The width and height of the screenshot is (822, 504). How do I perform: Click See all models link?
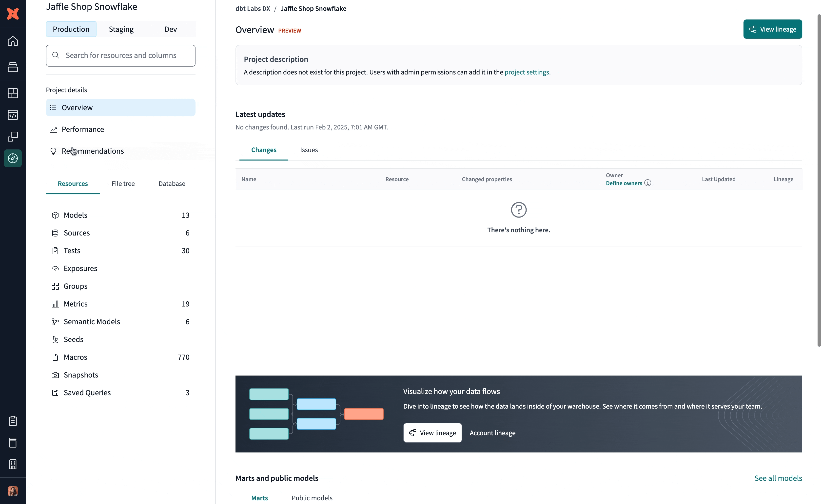pyautogui.click(x=778, y=478)
